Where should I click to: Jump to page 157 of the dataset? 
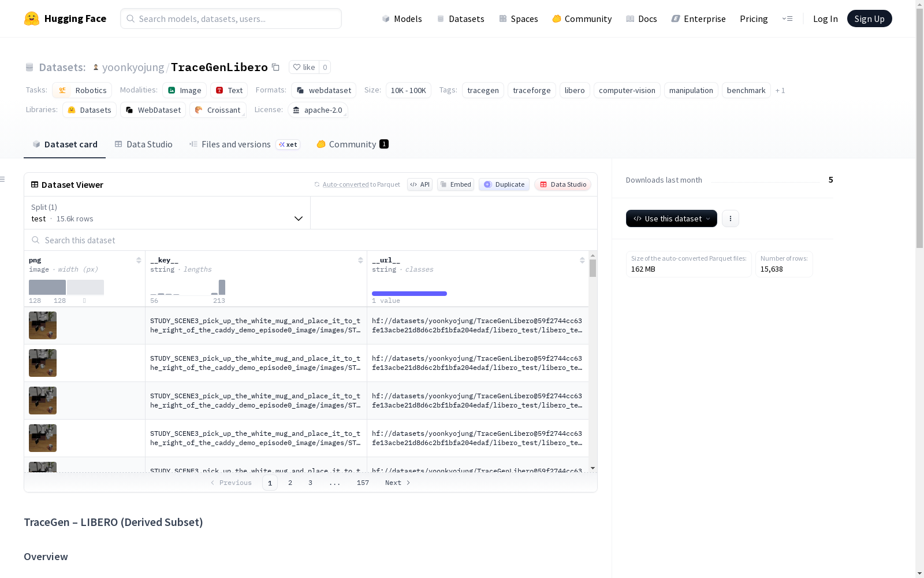363,483
